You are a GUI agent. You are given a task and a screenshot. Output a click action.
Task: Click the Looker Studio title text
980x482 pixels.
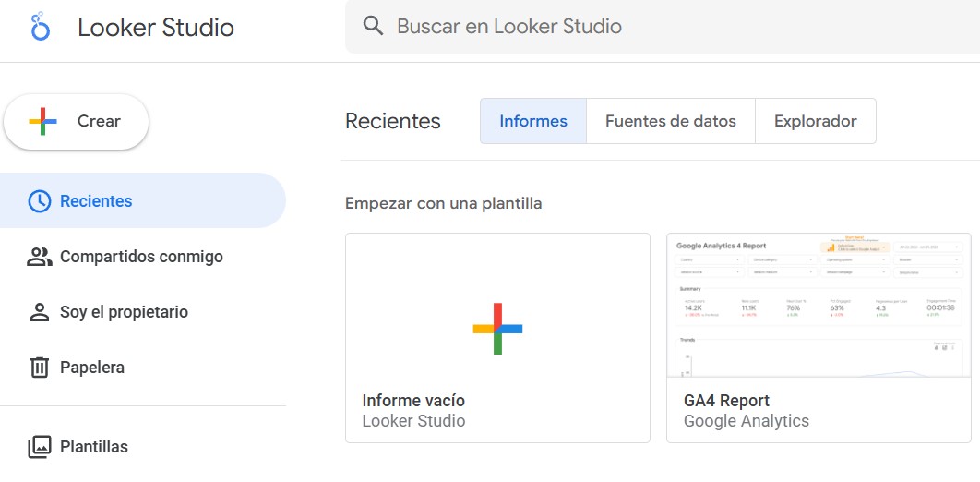point(155,28)
